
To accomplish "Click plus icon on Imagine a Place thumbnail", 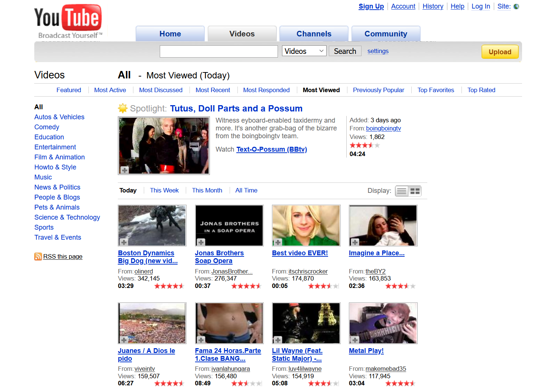I will point(355,242).
